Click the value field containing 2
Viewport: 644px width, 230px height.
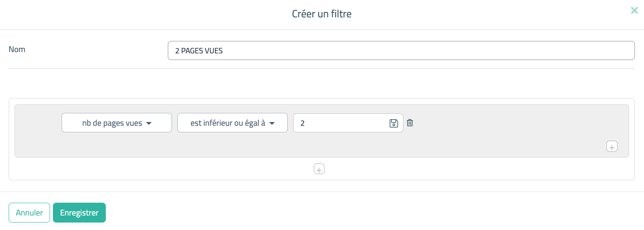[x=339, y=123]
